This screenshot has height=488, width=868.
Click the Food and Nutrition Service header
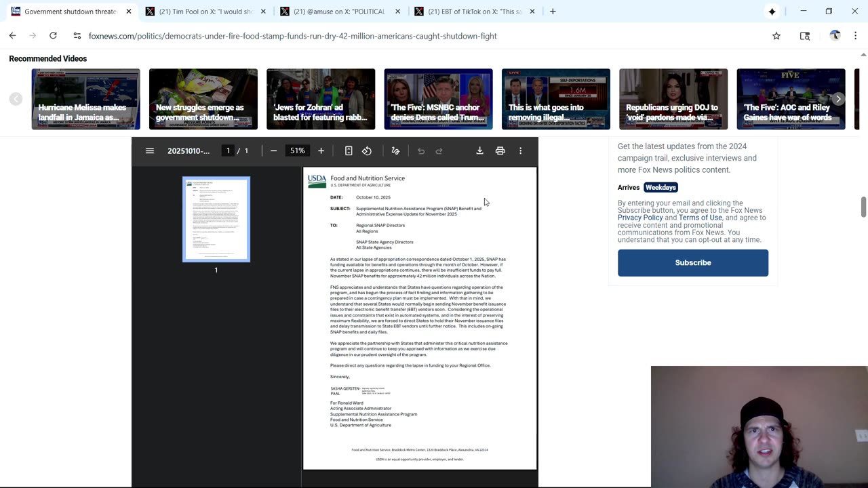tap(368, 178)
